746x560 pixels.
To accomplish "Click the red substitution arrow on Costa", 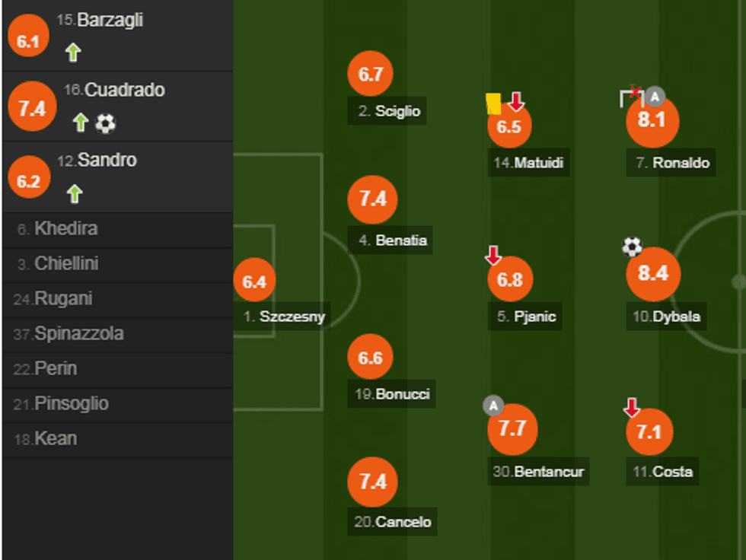I will point(631,407).
